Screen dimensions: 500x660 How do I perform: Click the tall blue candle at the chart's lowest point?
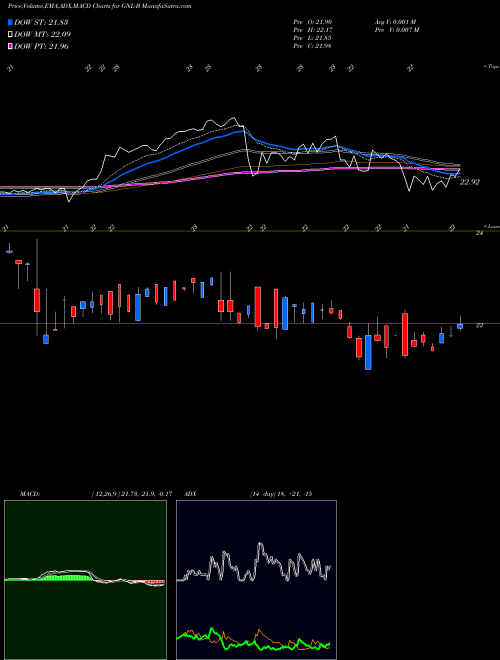click(x=368, y=352)
